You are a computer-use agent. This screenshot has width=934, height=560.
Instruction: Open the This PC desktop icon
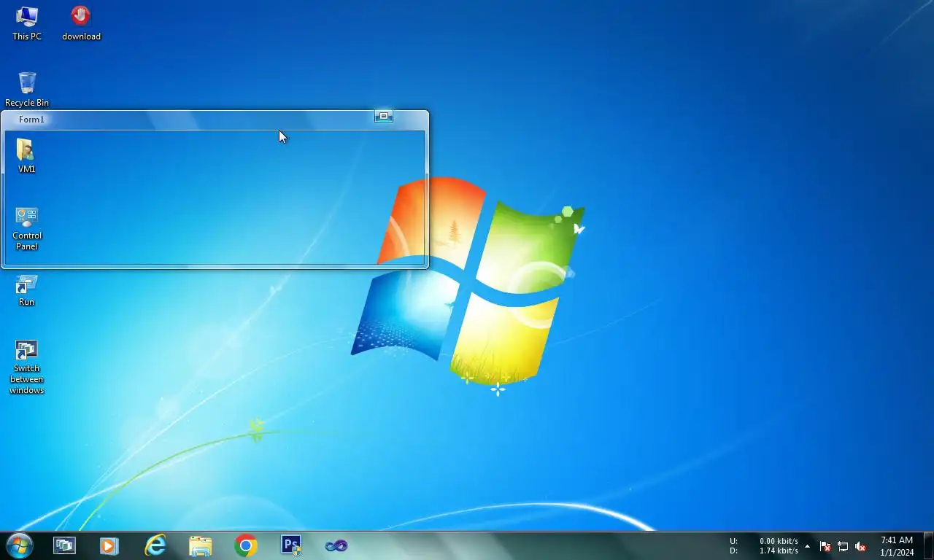[x=27, y=23]
